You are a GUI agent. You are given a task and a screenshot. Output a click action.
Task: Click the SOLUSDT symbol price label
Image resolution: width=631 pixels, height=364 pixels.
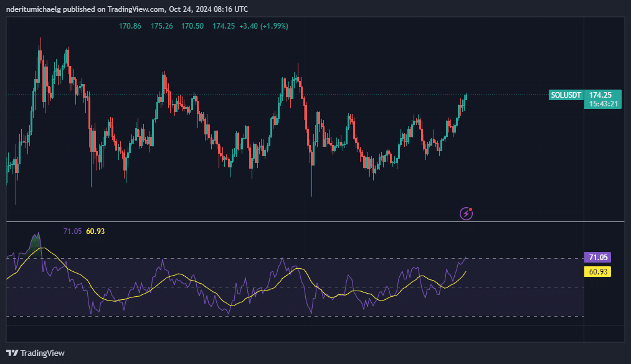tap(566, 95)
